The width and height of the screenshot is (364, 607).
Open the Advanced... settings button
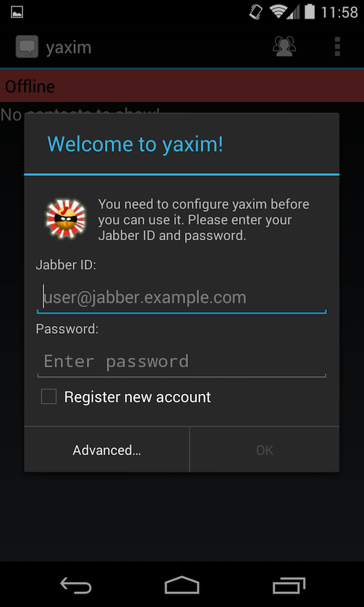click(x=107, y=450)
